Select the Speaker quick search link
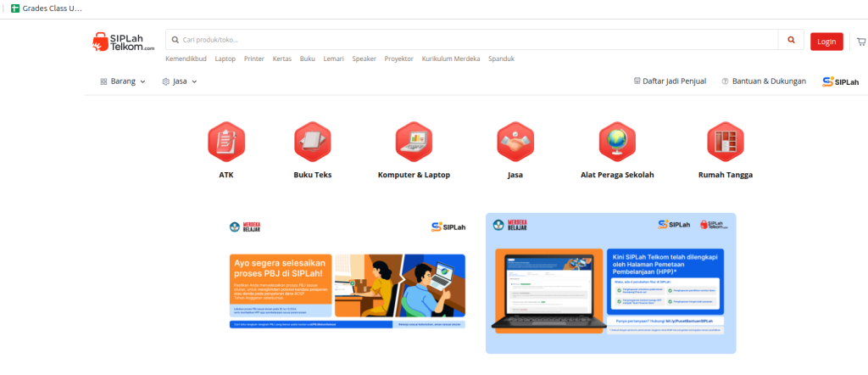This screenshot has height=375, width=868. pyautogui.click(x=364, y=59)
